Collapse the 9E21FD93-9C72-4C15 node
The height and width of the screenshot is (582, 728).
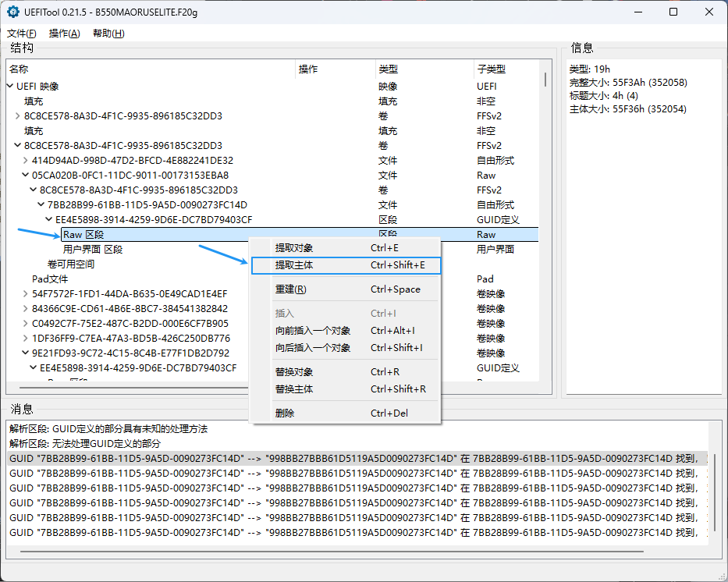25,353
